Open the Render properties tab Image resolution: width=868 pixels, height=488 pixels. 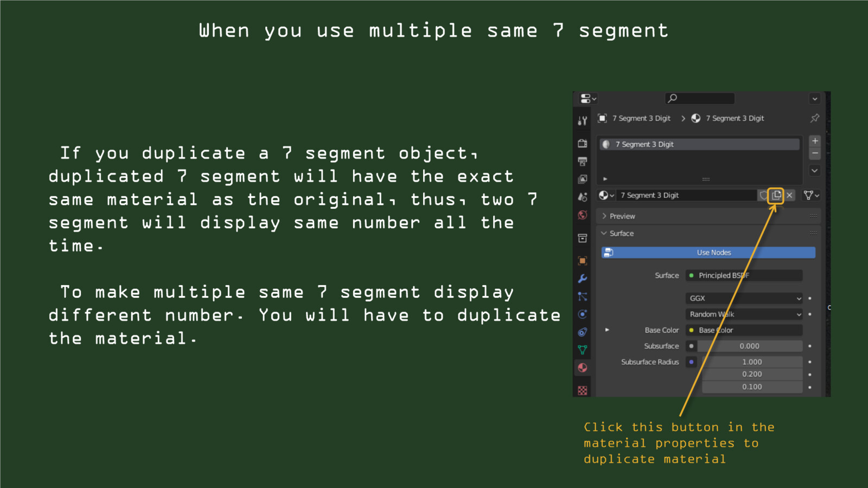(x=582, y=144)
